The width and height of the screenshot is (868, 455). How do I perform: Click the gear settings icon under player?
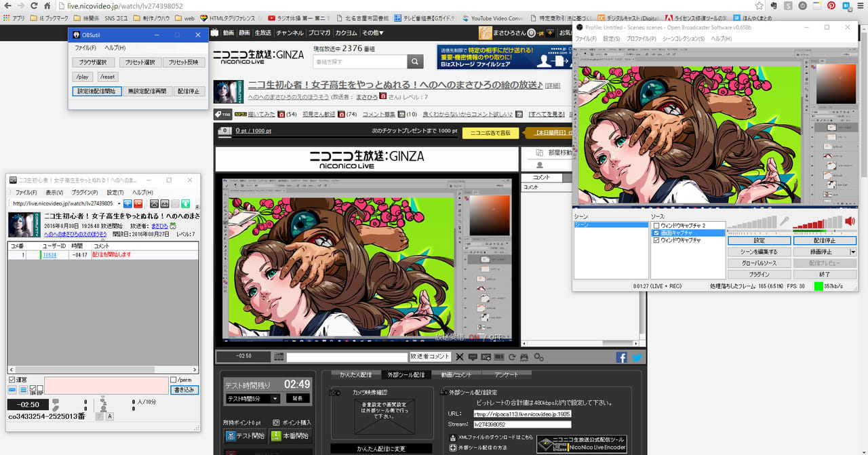coord(538,357)
